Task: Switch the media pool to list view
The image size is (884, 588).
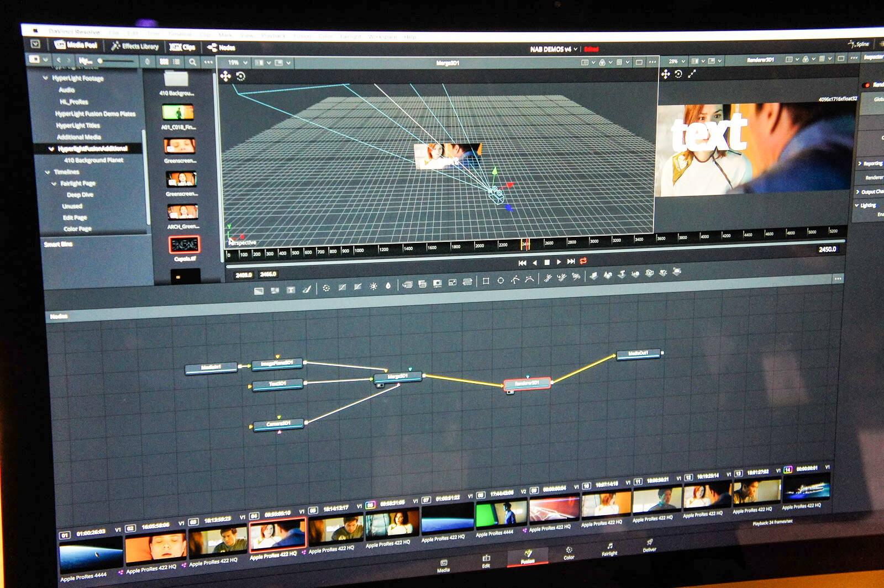Action: point(177,62)
